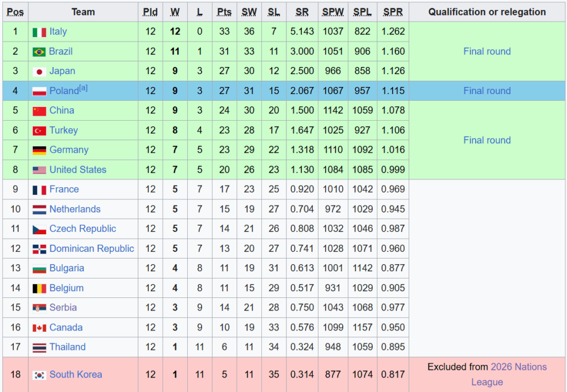Click the W column header
The width and height of the screenshot is (567, 392).
175,12
